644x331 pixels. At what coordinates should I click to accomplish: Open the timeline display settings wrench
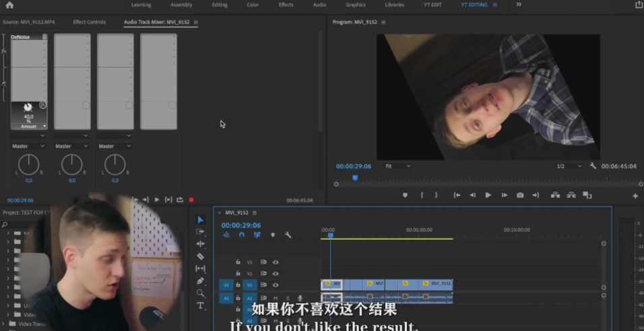pyautogui.click(x=288, y=235)
